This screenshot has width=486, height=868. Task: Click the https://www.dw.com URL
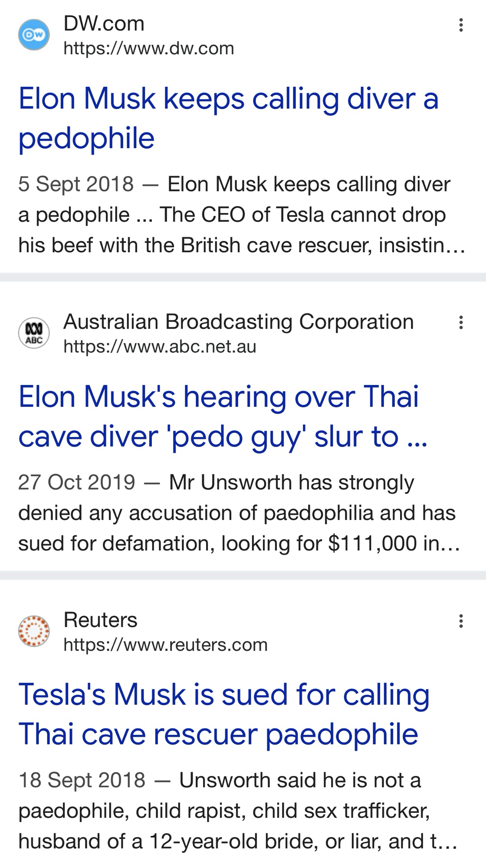coord(148,48)
